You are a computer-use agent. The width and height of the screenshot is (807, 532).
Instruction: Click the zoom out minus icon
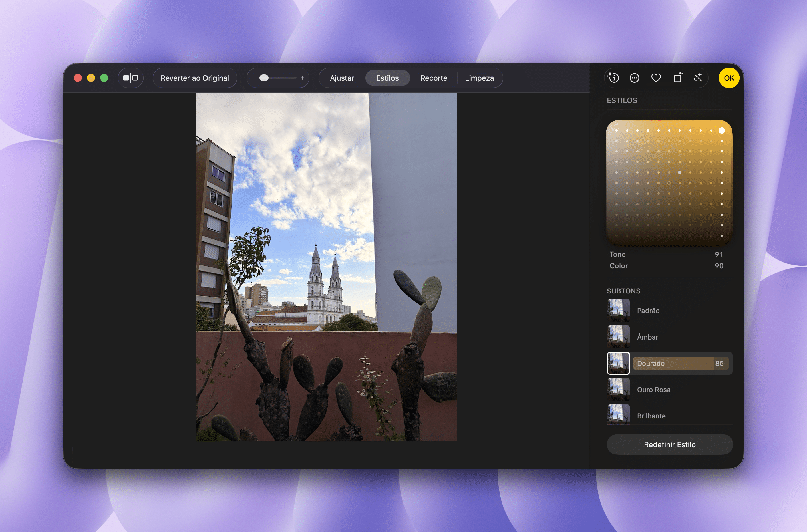pyautogui.click(x=253, y=78)
